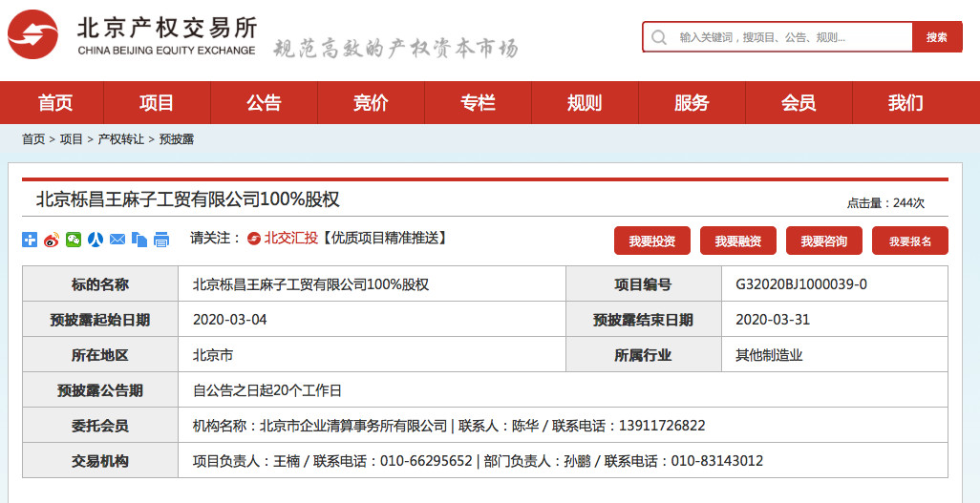This screenshot has width=980, height=503.
Task: Click project number G32020BJ1000039-0
Action: click(802, 284)
